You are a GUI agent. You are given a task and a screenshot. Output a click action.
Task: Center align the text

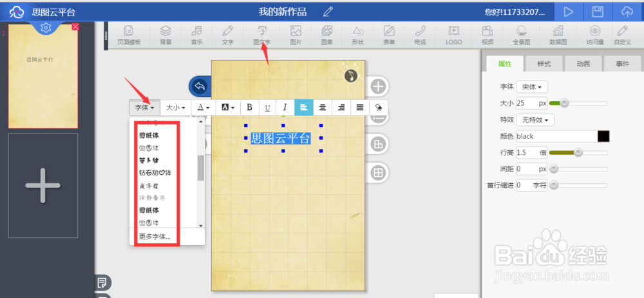click(x=323, y=108)
